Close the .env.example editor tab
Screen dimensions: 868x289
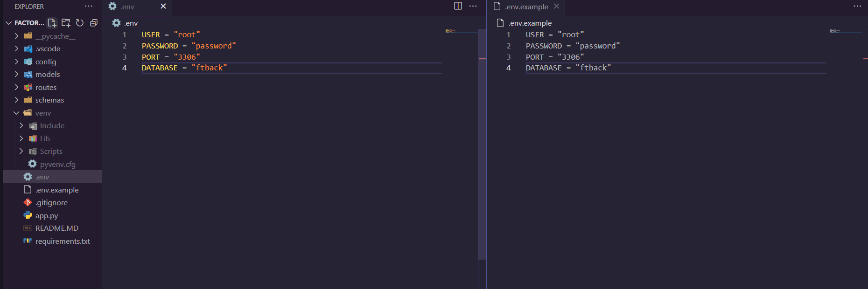tap(556, 6)
